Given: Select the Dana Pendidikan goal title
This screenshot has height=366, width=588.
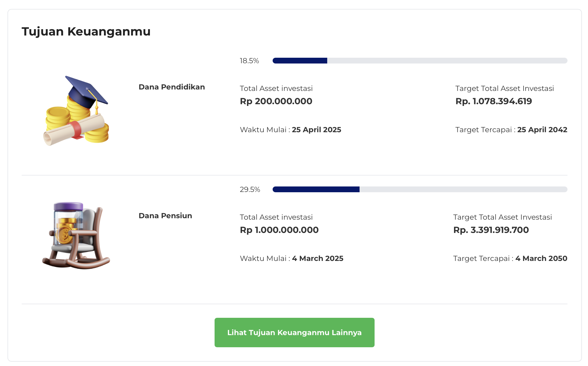Looking at the screenshot, I should click(x=172, y=87).
